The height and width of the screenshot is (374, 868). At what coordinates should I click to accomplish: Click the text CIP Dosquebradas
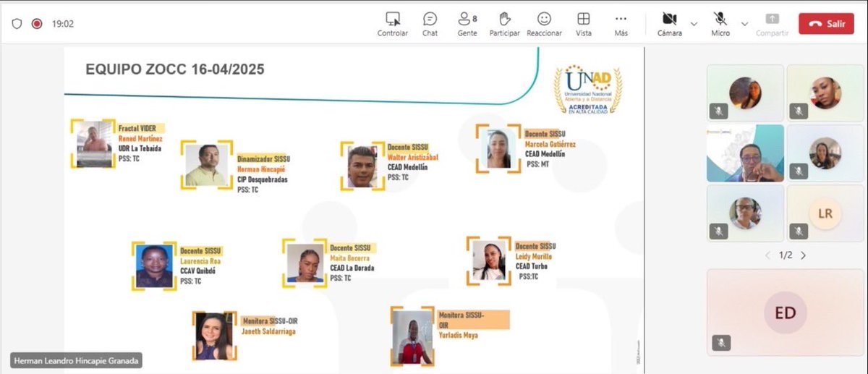coord(263,179)
